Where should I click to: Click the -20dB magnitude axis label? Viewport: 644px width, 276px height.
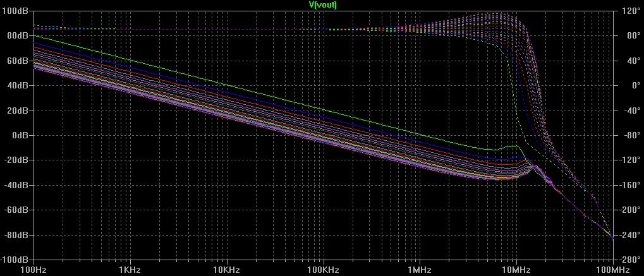tap(16, 160)
